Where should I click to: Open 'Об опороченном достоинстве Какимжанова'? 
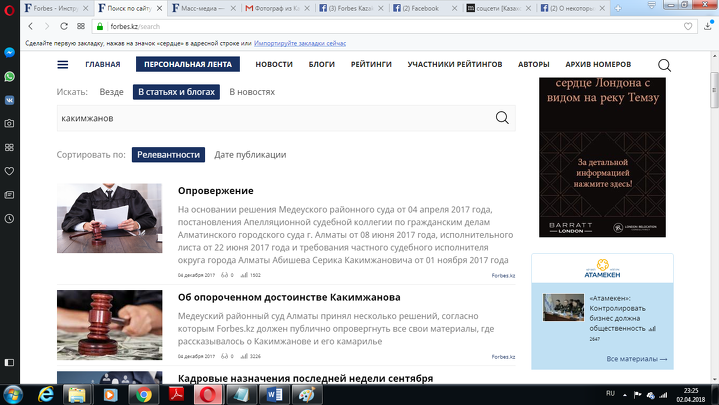click(x=289, y=297)
